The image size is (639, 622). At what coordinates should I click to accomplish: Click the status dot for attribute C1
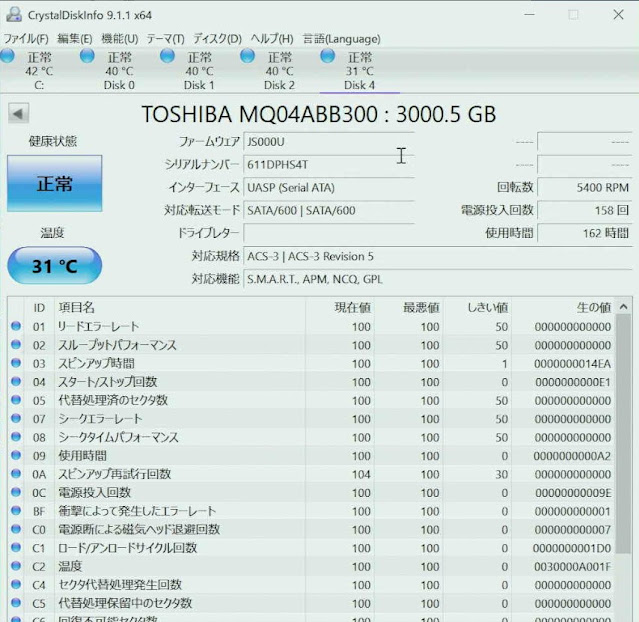tap(16, 547)
